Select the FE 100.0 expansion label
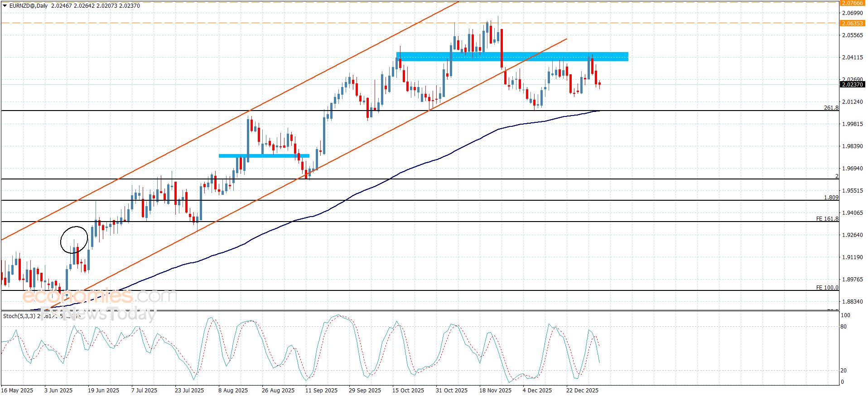The width and height of the screenshot is (868, 396). (x=827, y=288)
